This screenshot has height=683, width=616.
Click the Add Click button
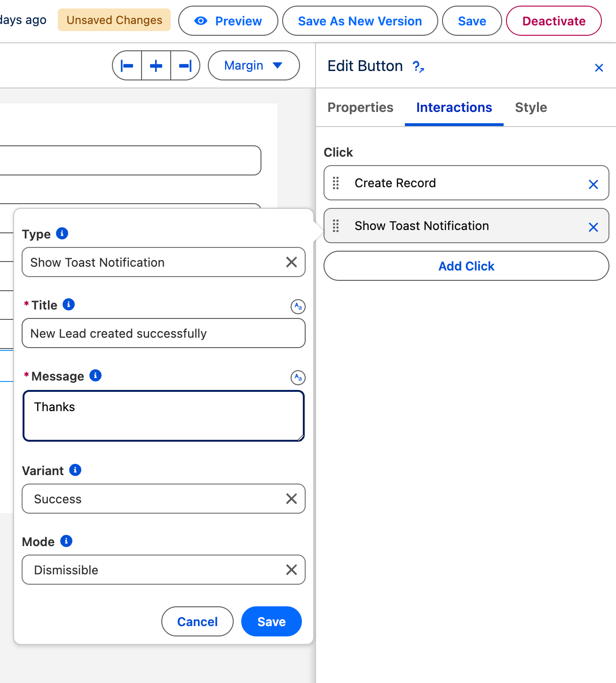coord(466,266)
